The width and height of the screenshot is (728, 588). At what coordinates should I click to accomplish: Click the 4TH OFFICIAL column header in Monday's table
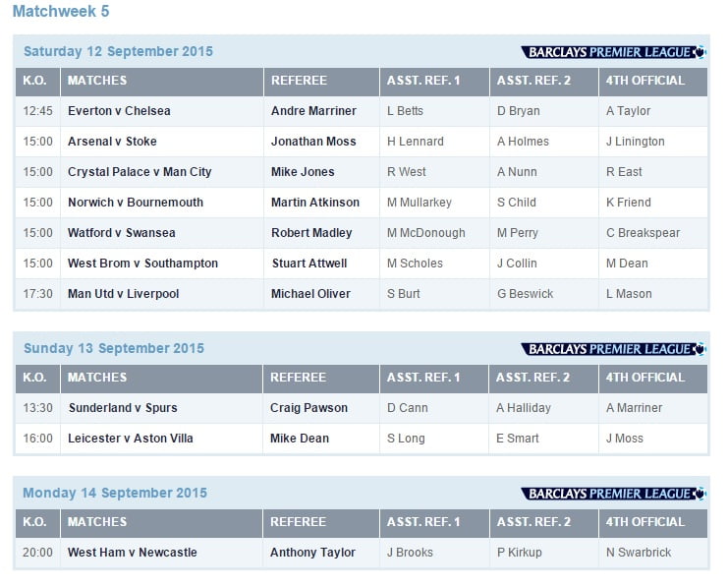645,522
